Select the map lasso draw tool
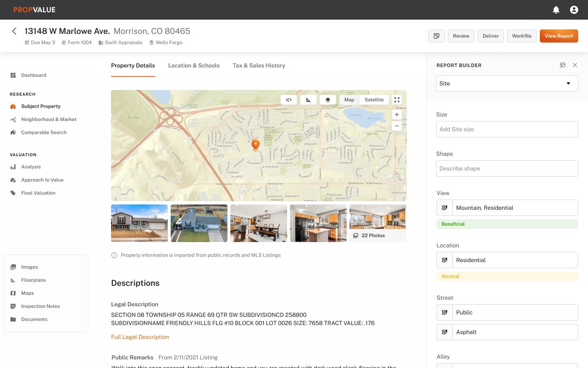Image resolution: width=588 pixels, height=368 pixels. [x=289, y=100]
